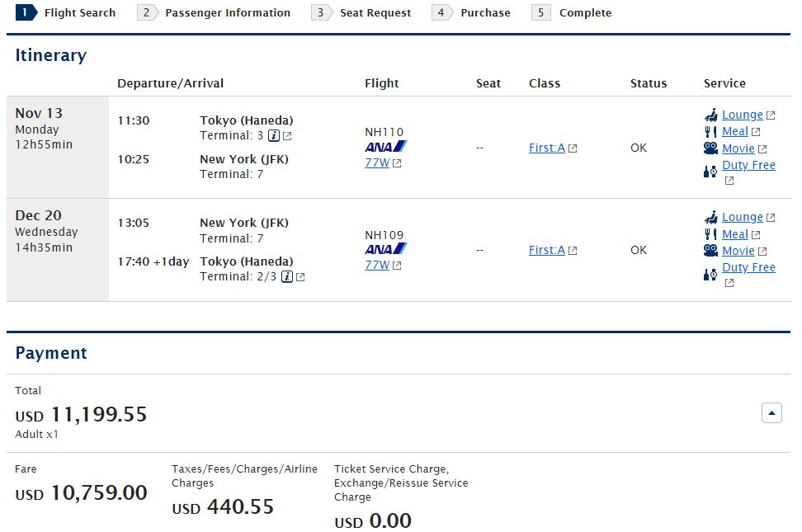Image resolution: width=802 pixels, height=532 pixels.
Task: Click Meal fork-and-knife icon for NH110
Action: (710, 132)
